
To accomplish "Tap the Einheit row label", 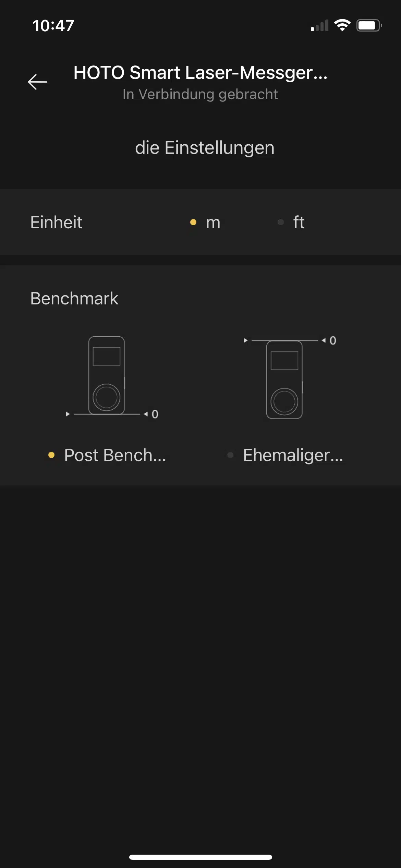I will coord(56,222).
